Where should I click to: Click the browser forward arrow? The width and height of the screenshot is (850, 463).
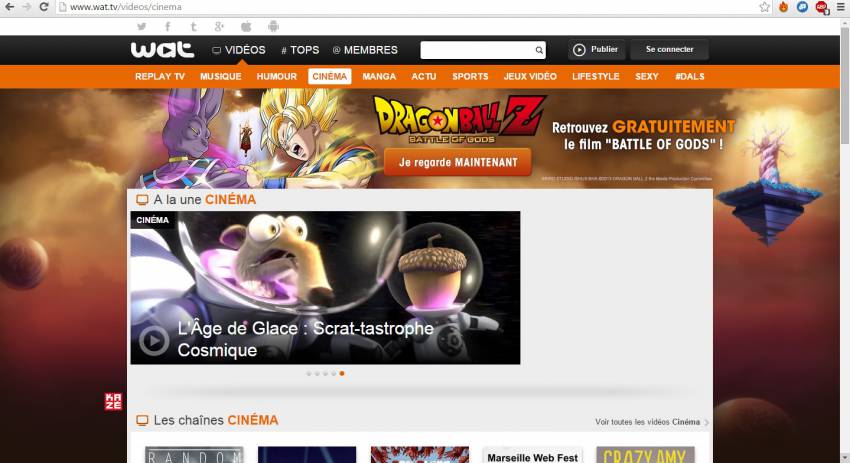tap(26, 7)
